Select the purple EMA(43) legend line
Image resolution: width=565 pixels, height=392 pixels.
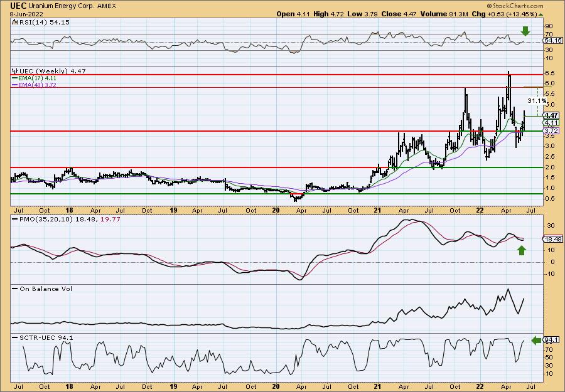click(x=15, y=85)
